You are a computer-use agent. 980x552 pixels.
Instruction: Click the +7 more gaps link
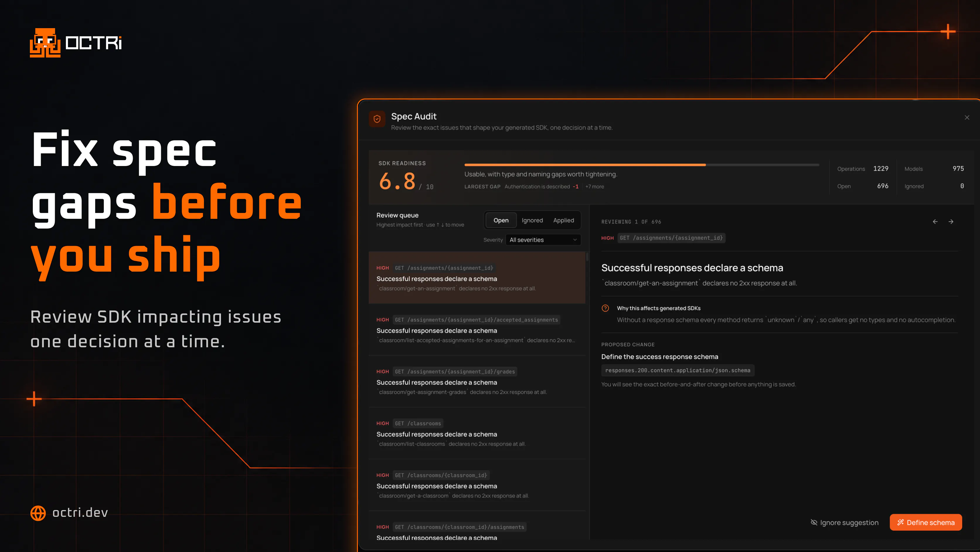[x=594, y=187]
